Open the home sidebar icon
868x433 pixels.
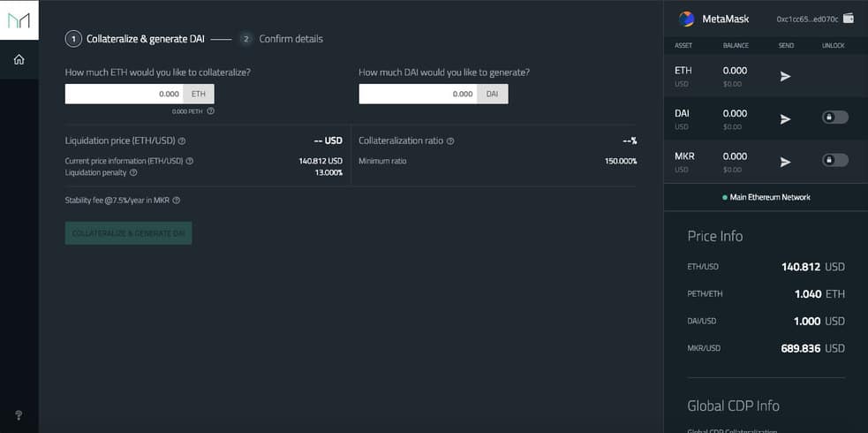[x=19, y=59]
